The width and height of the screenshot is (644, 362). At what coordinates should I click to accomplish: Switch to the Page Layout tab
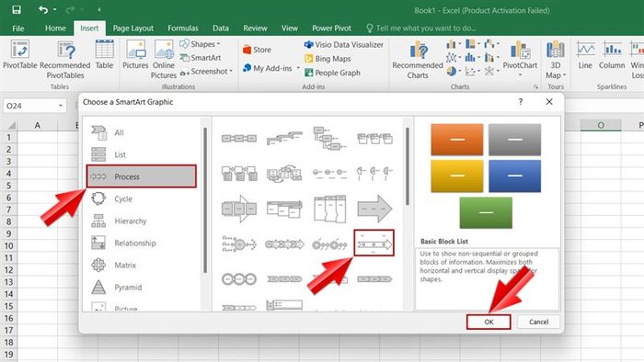(x=133, y=28)
